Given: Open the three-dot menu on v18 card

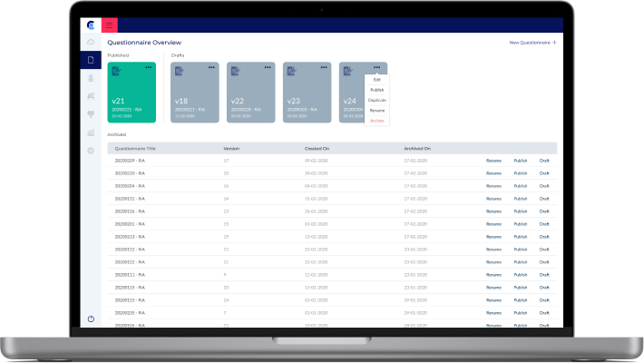Looking at the screenshot, I should coord(211,67).
